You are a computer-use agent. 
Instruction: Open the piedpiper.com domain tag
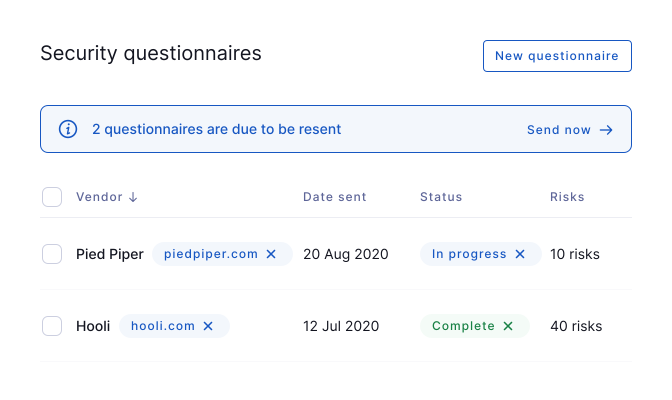pyautogui.click(x=211, y=254)
